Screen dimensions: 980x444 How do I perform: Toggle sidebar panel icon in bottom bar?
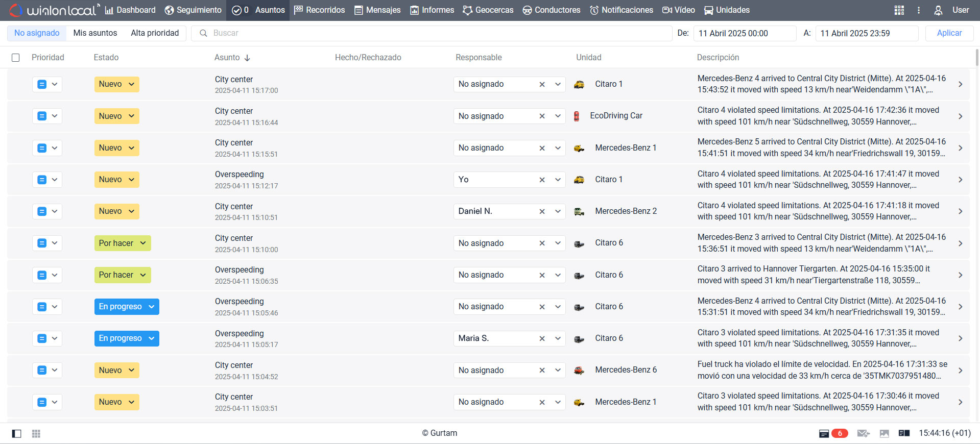(x=17, y=433)
